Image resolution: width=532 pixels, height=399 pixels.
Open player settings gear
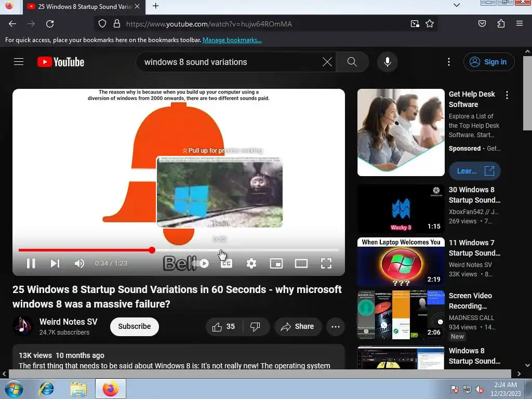pyautogui.click(x=251, y=263)
